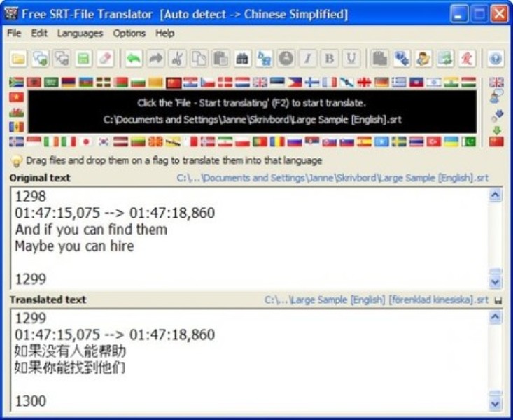This screenshot has width=513, height=420.
Task: Click the green Undo arrow
Action: coord(134,59)
